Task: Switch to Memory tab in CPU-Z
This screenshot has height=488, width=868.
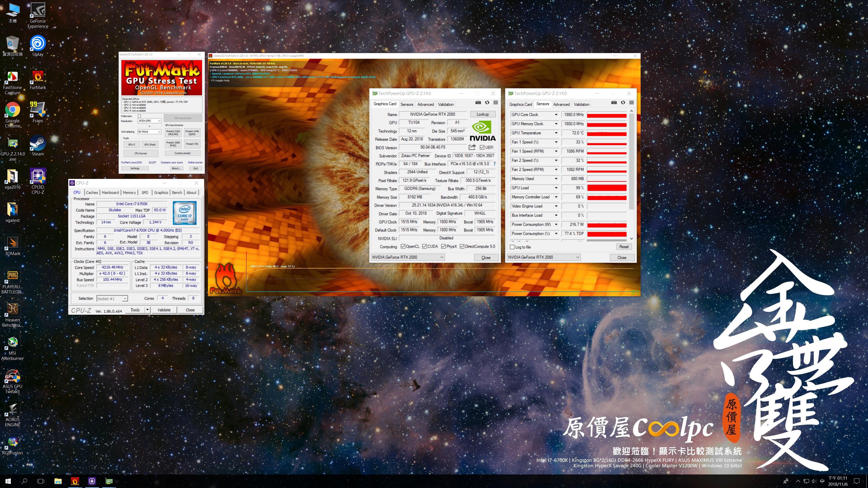Action: (129, 193)
